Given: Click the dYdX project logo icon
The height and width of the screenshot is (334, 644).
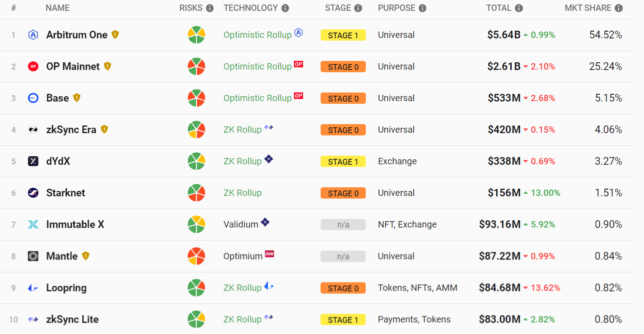Looking at the screenshot, I should click(33, 161).
